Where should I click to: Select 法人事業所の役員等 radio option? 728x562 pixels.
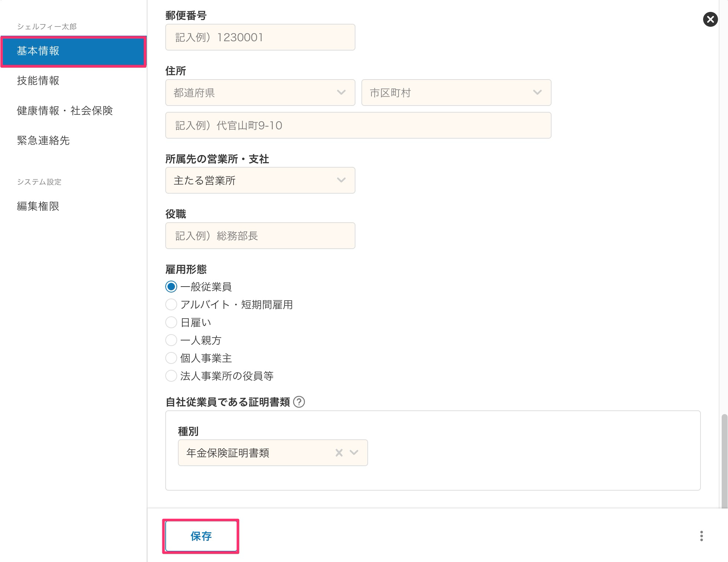point(171,376)
